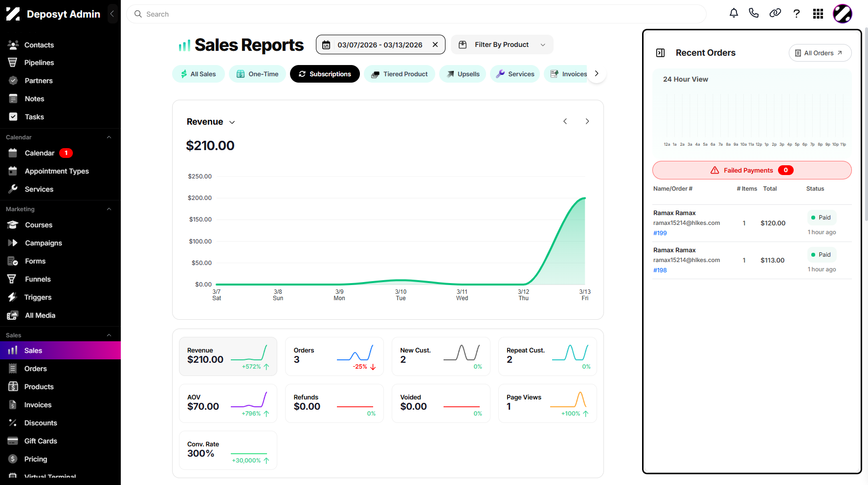Select the Conv. Rate metric card
The height and width of the screenshot is (485, 868).
tap(228, 450)
